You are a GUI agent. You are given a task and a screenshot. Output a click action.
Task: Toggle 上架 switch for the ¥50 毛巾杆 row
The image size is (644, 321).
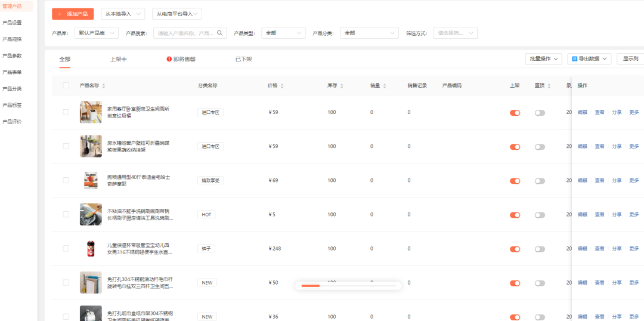click(x=515, y=283)
